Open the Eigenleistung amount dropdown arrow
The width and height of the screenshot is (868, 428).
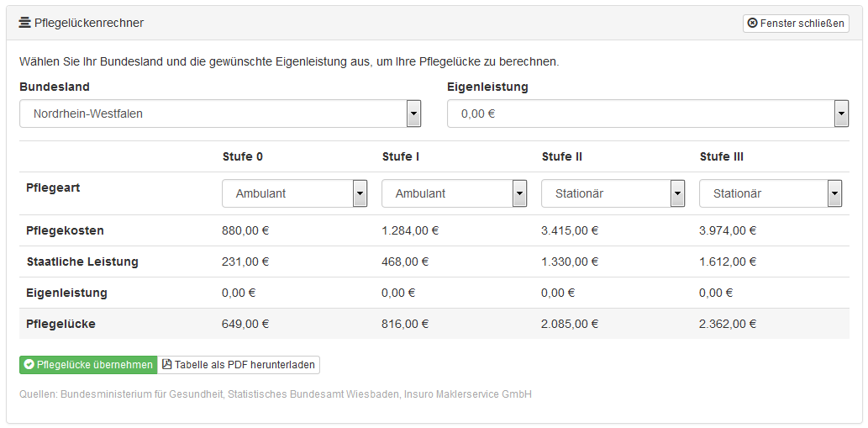coord(841,114)
